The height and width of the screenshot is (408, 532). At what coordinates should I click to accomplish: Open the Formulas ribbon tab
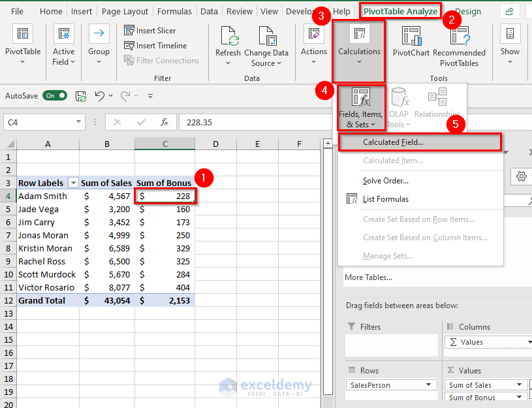click(x=174, y=10)
